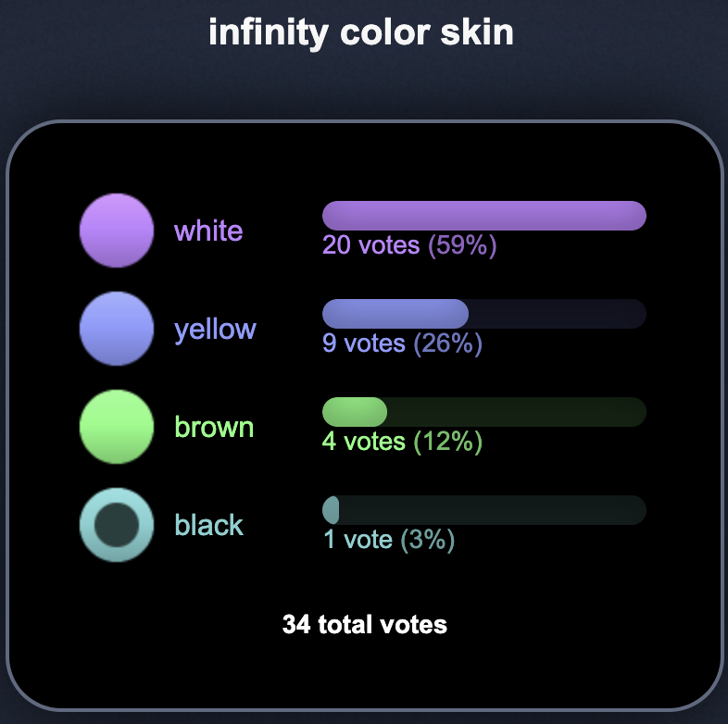The image size is (728, 724).
Task: Click the infinity color skin title
Action: [x=361, y=33]
